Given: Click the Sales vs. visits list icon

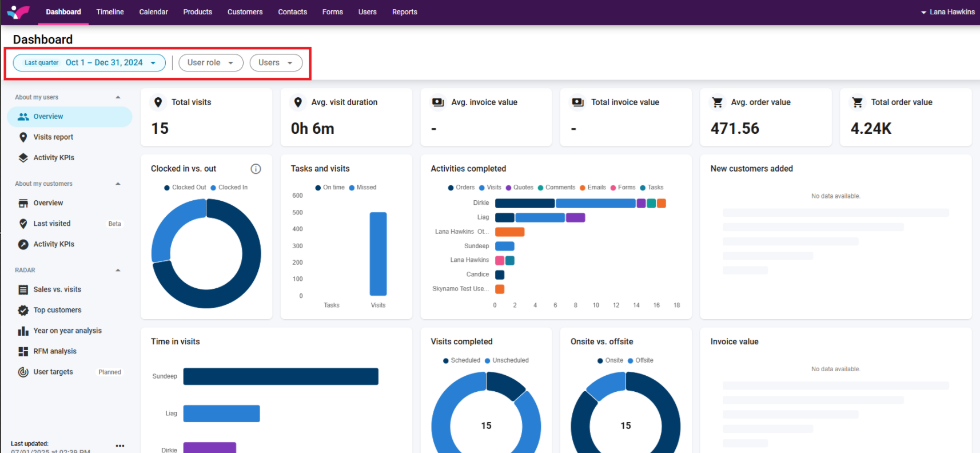Looking at the screenshot, I should [23, 290].
